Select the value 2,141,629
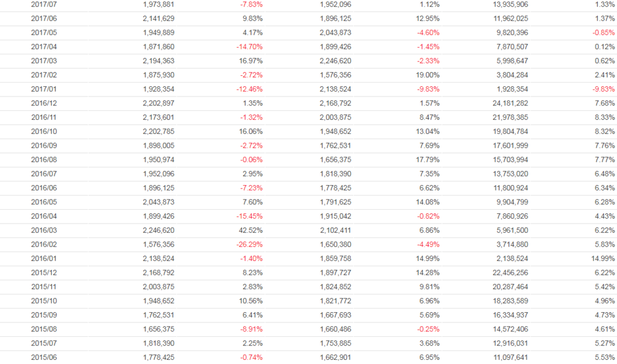 pos(157,19)
